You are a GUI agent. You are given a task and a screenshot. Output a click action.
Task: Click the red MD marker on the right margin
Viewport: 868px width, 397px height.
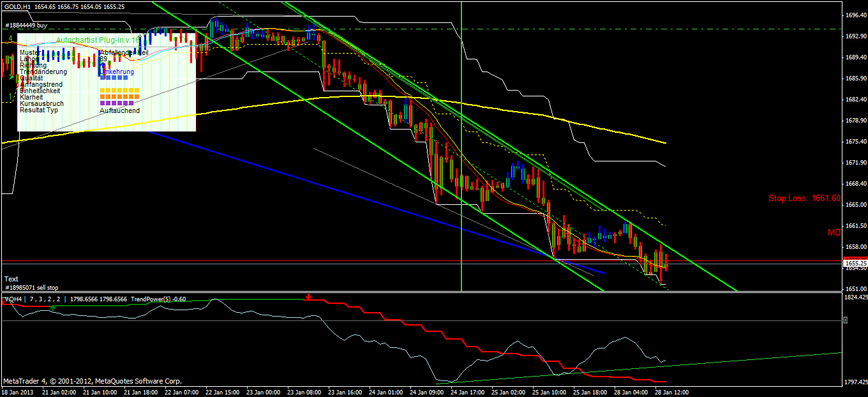point(834,232)
